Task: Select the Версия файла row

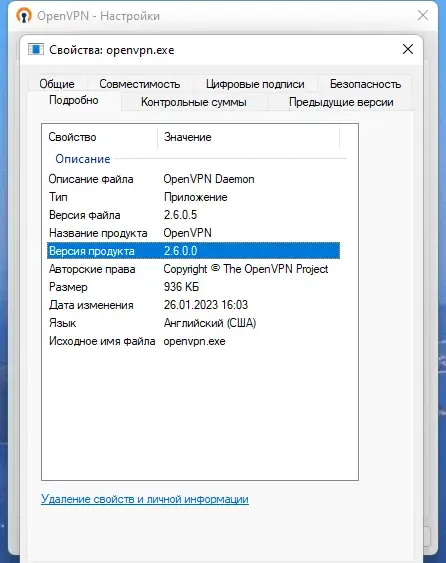Action: (193, 215)
